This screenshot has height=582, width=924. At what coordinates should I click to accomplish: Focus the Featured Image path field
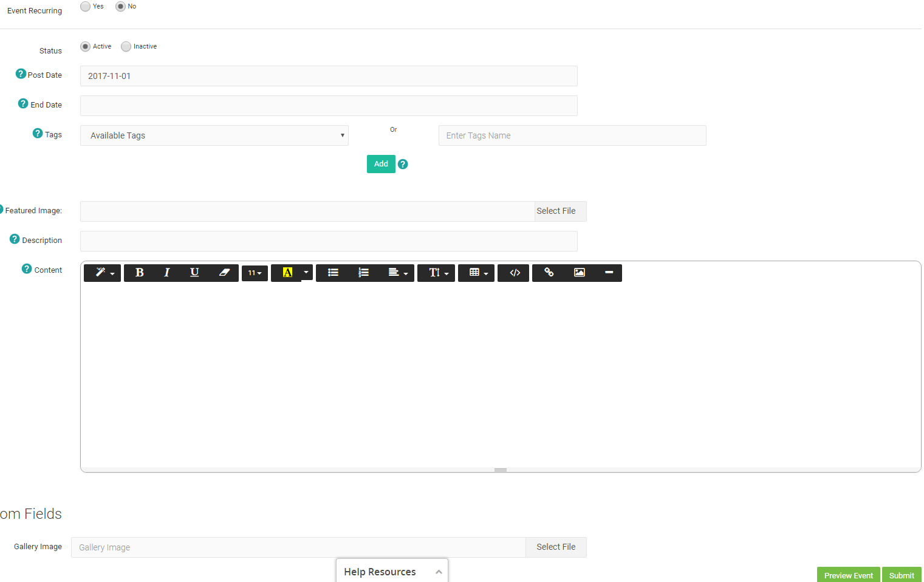307,211
